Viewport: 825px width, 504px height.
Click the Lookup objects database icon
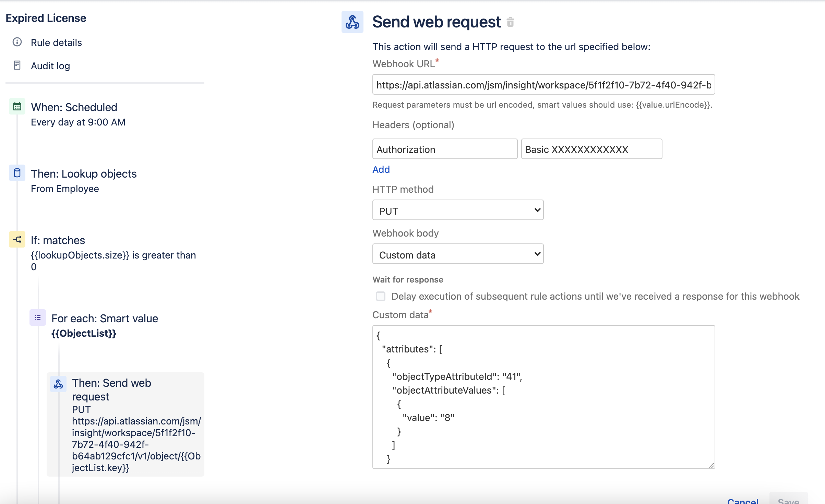(17, 173)
